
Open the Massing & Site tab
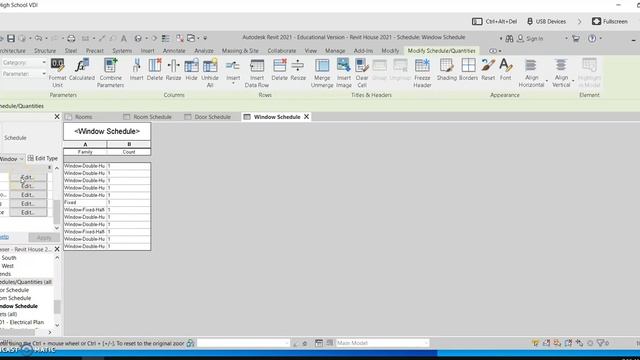(x=240, y=51)
